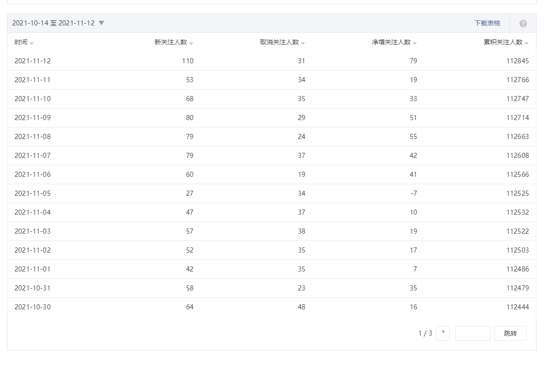556x392 pixels.
Task: Click sort arrow beside 时间 column
Action: point(32,43)
